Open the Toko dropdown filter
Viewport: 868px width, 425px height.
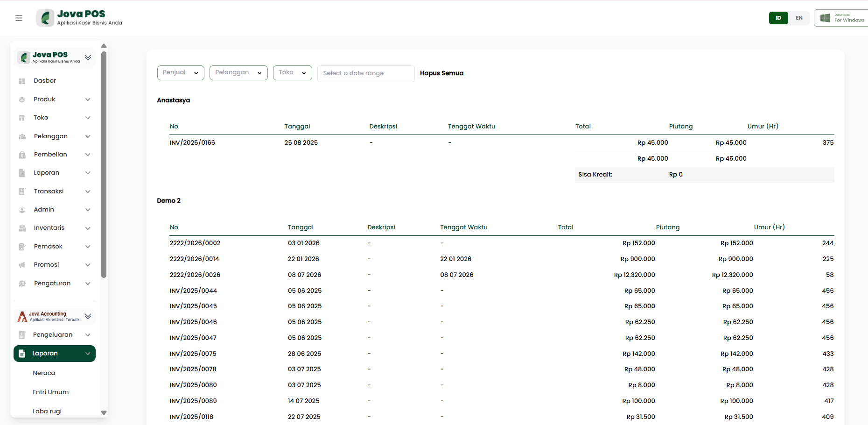click(293, 73)
